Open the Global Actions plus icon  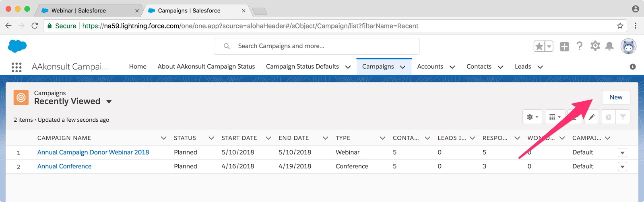pos(564,47)
